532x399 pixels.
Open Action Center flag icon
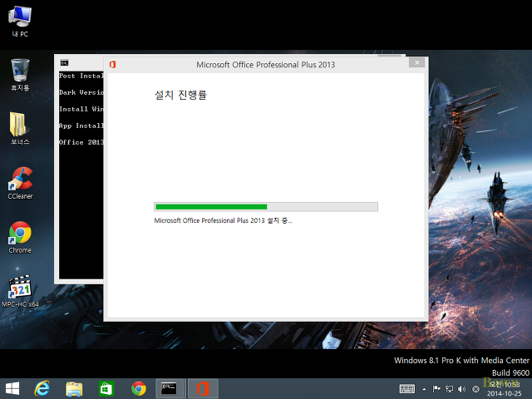[436, 389]
